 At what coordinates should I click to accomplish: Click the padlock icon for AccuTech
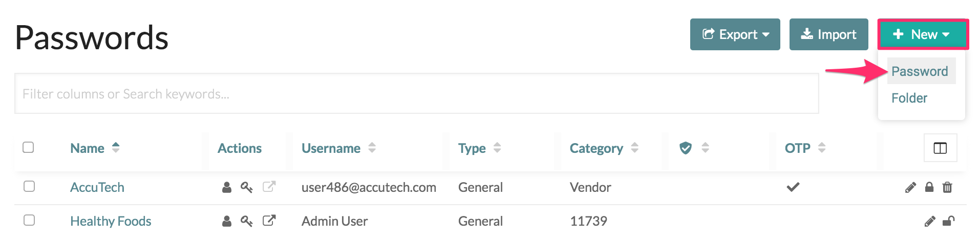[x=929, y=187]
